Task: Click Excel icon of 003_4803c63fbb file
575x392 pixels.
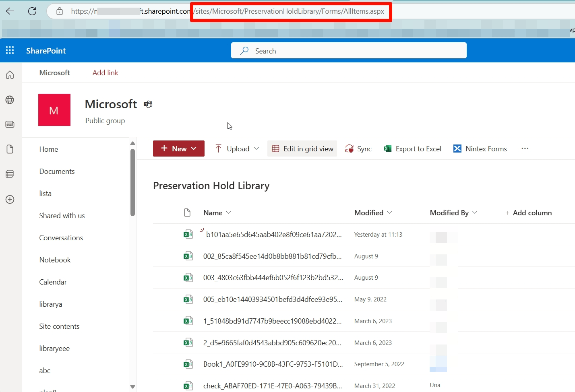Action: tap(188, 278)
